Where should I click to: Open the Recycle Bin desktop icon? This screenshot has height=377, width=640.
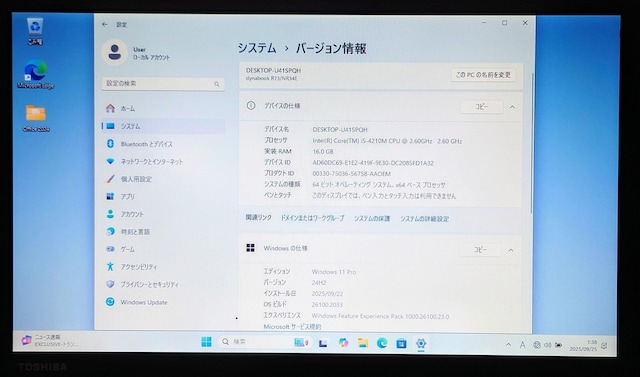pos(36,31)
